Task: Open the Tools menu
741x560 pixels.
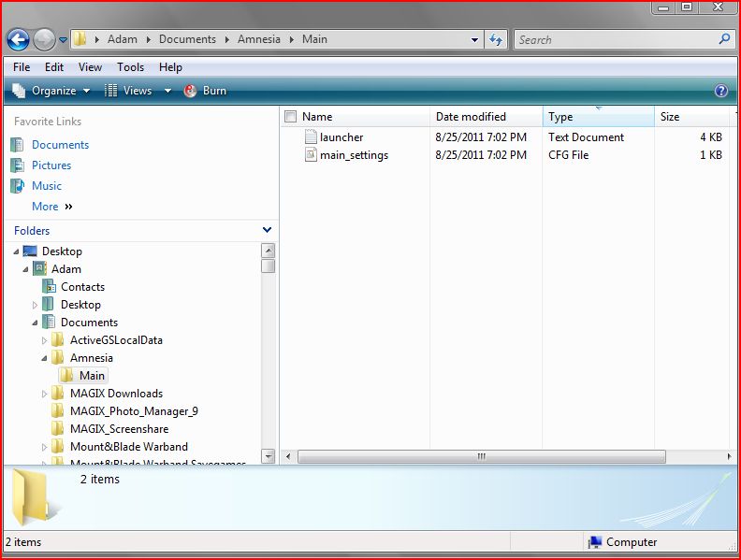Action: 130,67
